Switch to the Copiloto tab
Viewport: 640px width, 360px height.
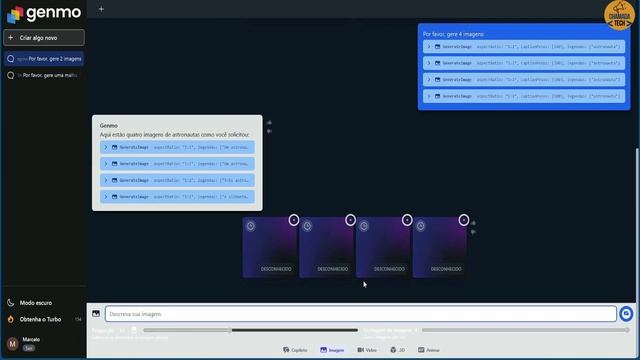[x=295, y=350]
